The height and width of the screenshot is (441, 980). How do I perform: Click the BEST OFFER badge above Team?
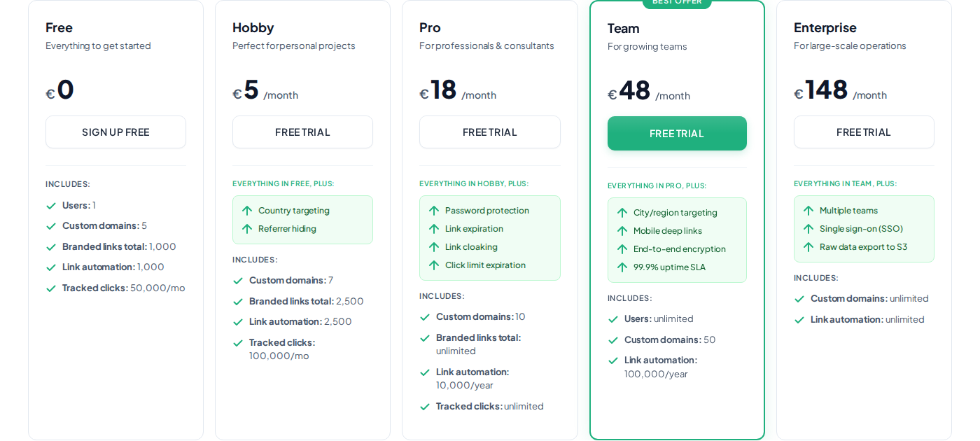coord(676,2)
